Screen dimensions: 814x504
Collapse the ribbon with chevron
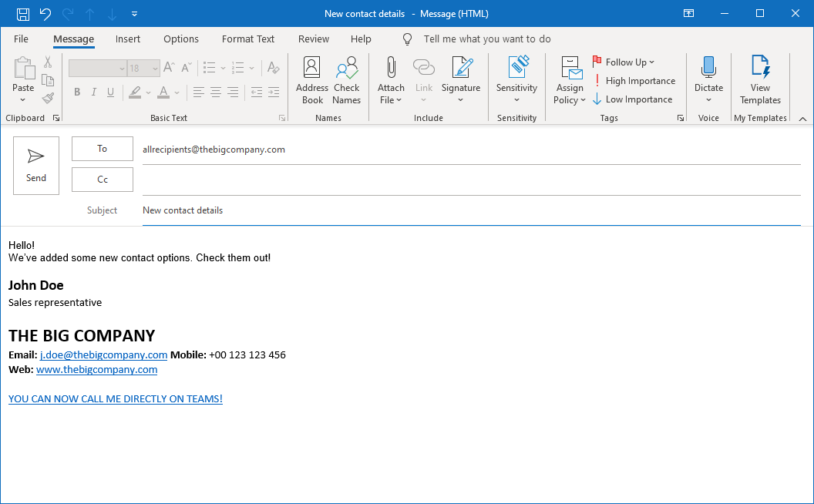tap(802, 119)
